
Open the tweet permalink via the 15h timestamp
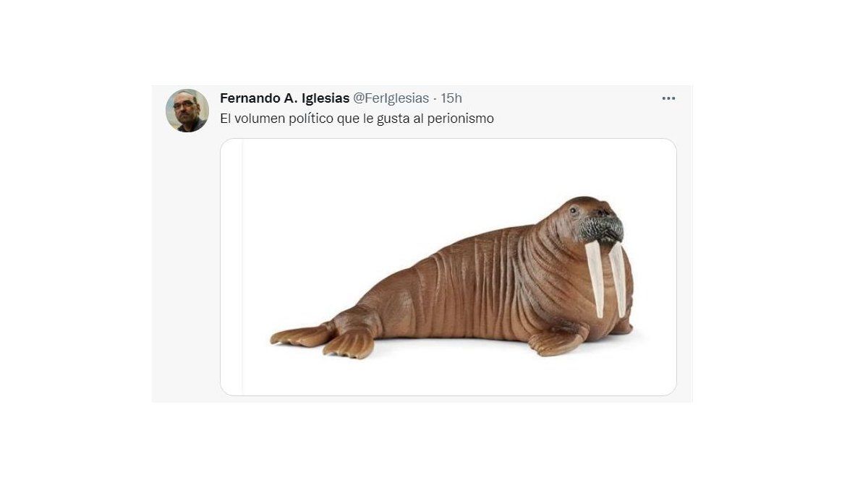point(451,98)
